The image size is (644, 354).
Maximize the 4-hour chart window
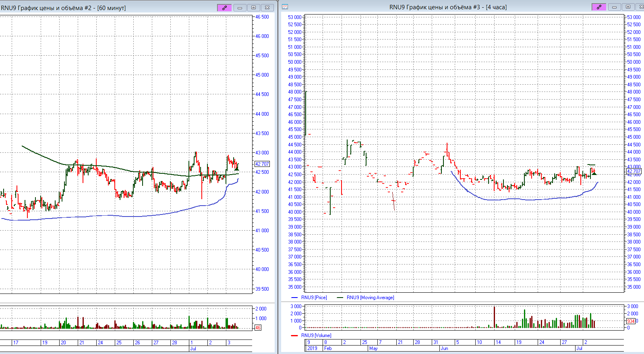[x=627, y=7]
